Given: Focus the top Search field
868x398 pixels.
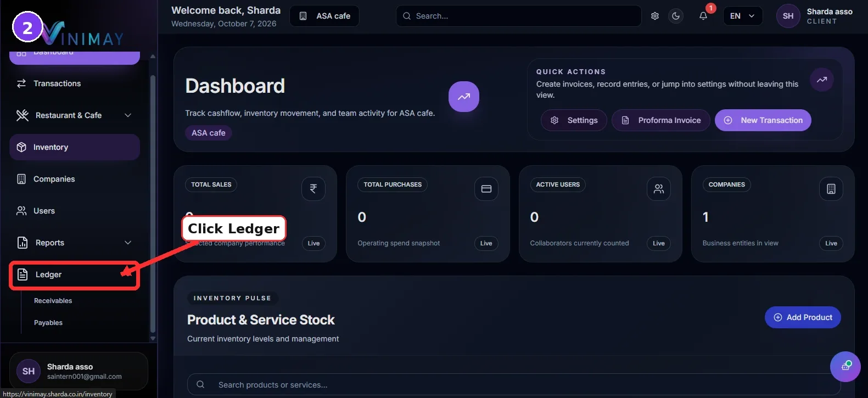Looking at the screenshot, I should (x=519, y=16).
